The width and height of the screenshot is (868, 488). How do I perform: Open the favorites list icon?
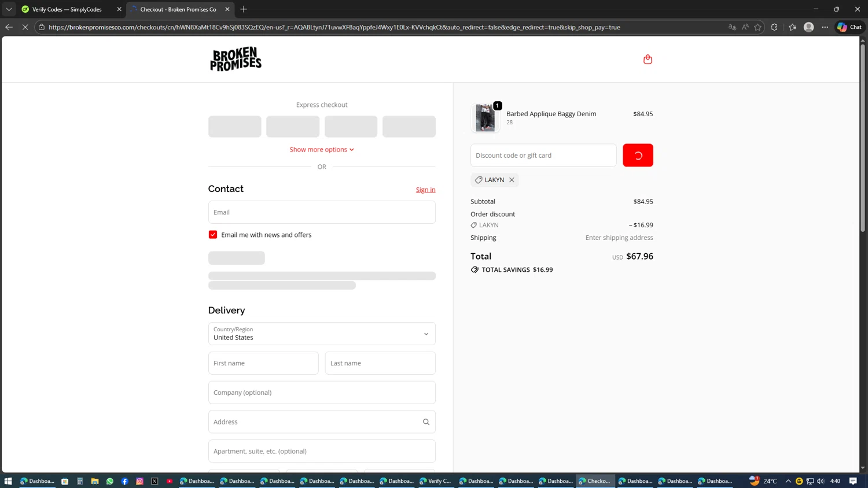(792, 27)
